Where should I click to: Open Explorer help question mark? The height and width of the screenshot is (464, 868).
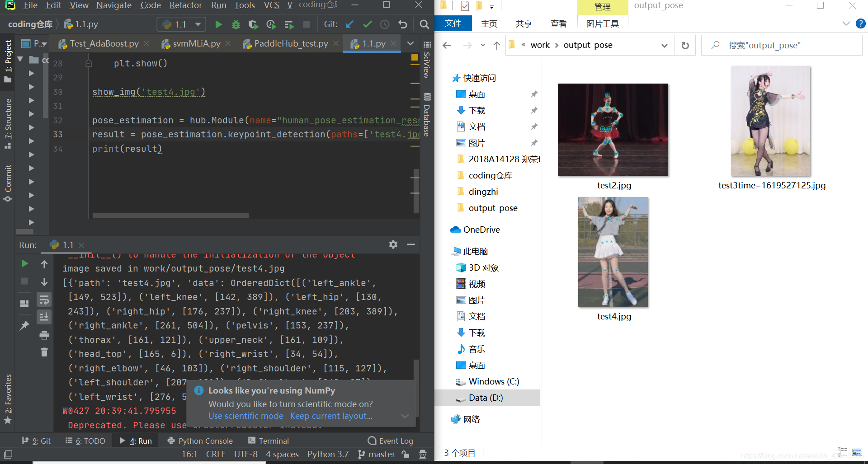tap(861, 23)
